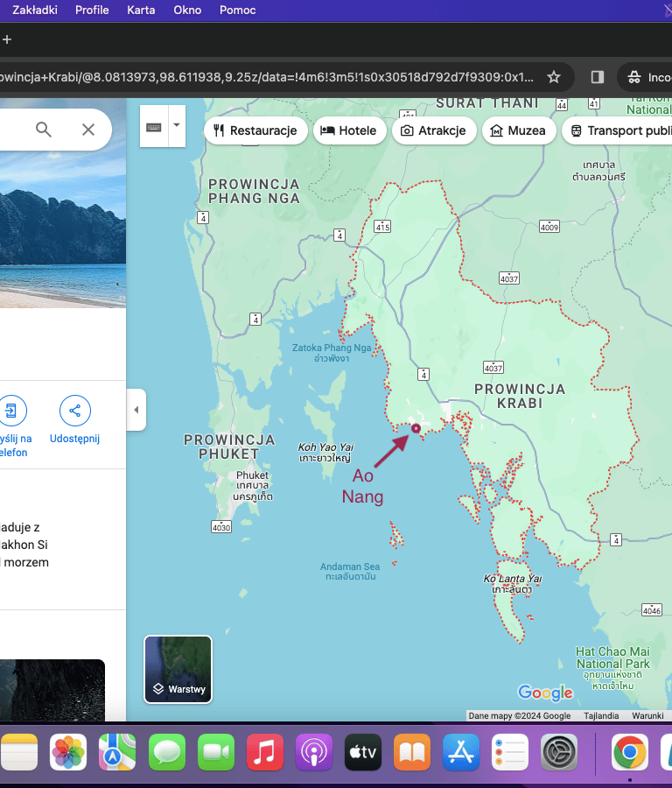Open the Warstwy layers thumbnail
The image size is (672, 788).
(x=178, y=670)
